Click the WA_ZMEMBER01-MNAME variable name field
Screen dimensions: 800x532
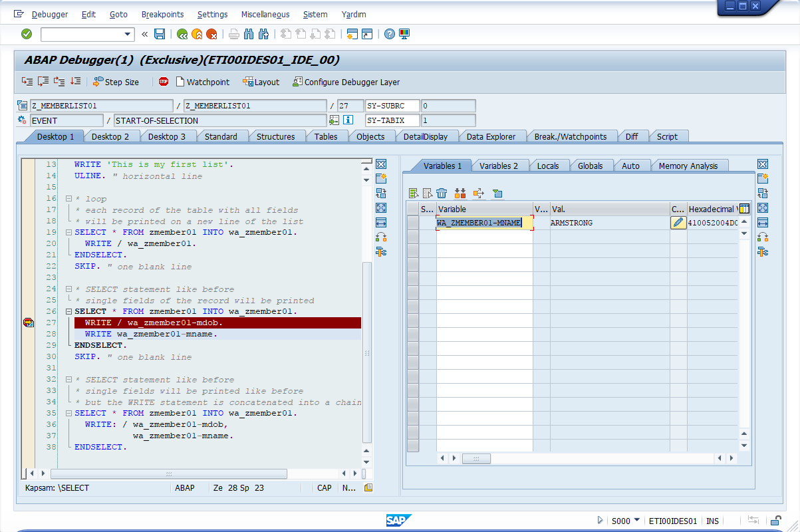(x=484, y=223)
